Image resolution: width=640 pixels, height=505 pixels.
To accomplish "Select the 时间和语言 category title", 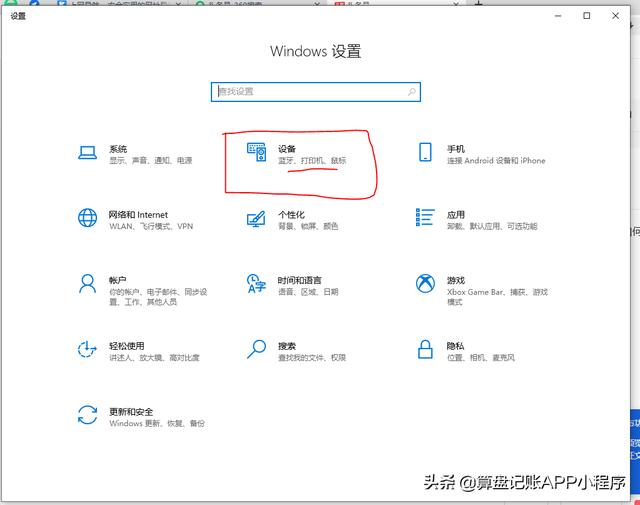I will click(300, 280).
